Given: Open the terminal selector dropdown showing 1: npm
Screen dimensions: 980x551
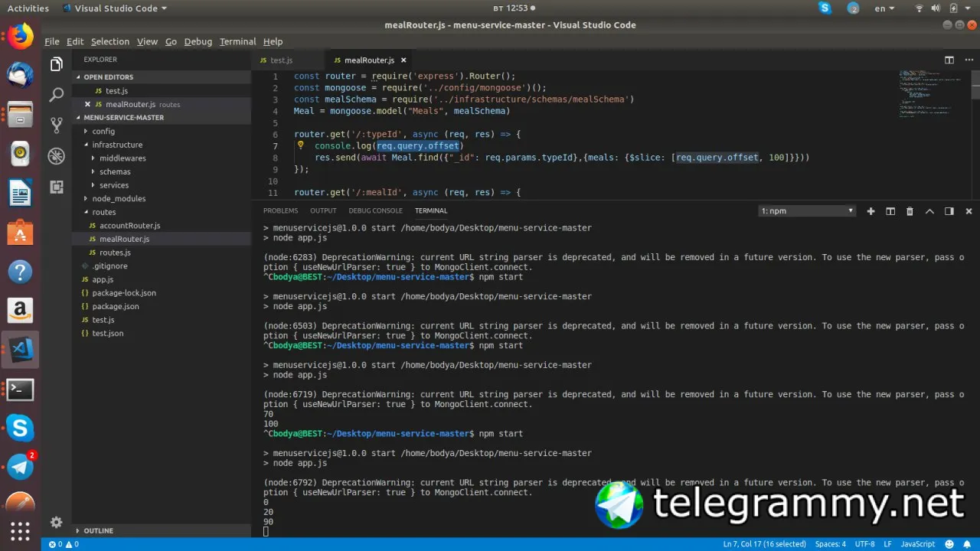Looking at the screenshot, I should [x=807, y=211].
